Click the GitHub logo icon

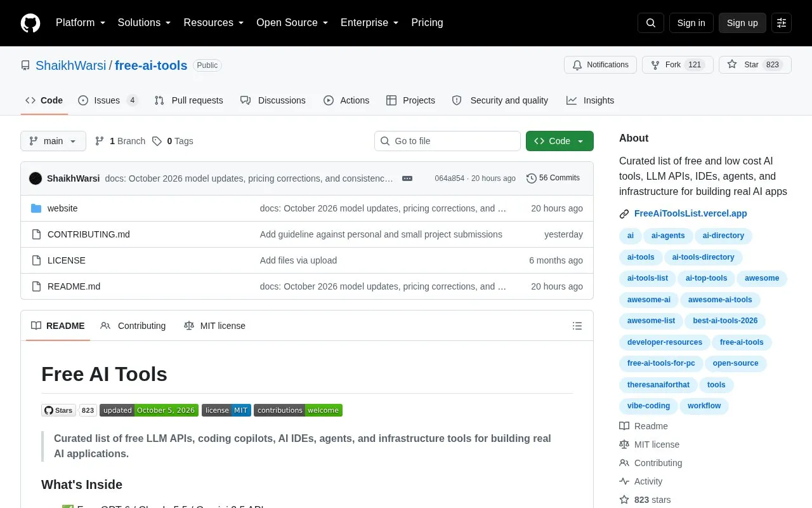coord(30,23)
